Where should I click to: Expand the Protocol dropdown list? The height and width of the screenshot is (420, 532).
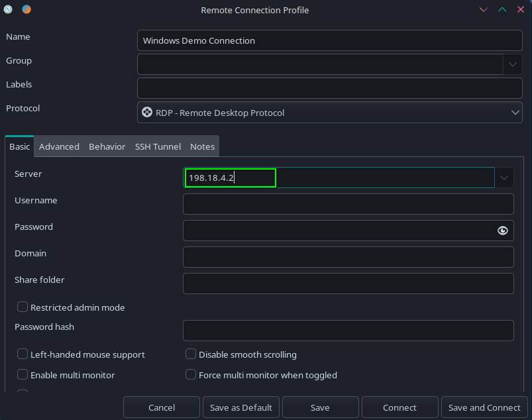(515, 113)
